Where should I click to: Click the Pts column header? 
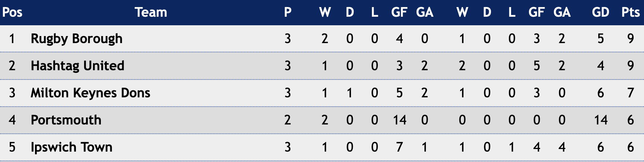[630, 12]
